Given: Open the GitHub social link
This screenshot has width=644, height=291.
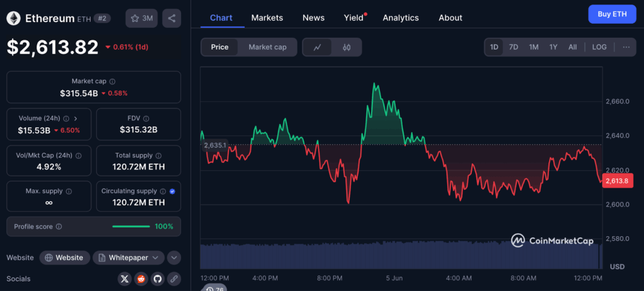Looking at the screenshot, I should [157, 278].
